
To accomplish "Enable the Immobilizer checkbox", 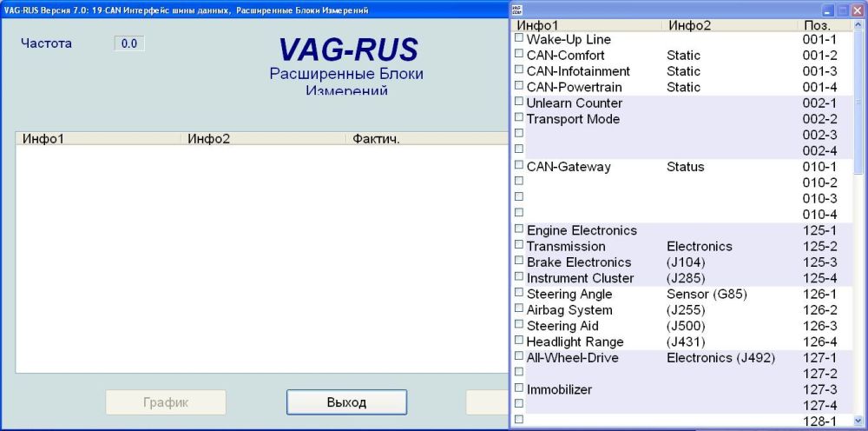I will (519, 389).
